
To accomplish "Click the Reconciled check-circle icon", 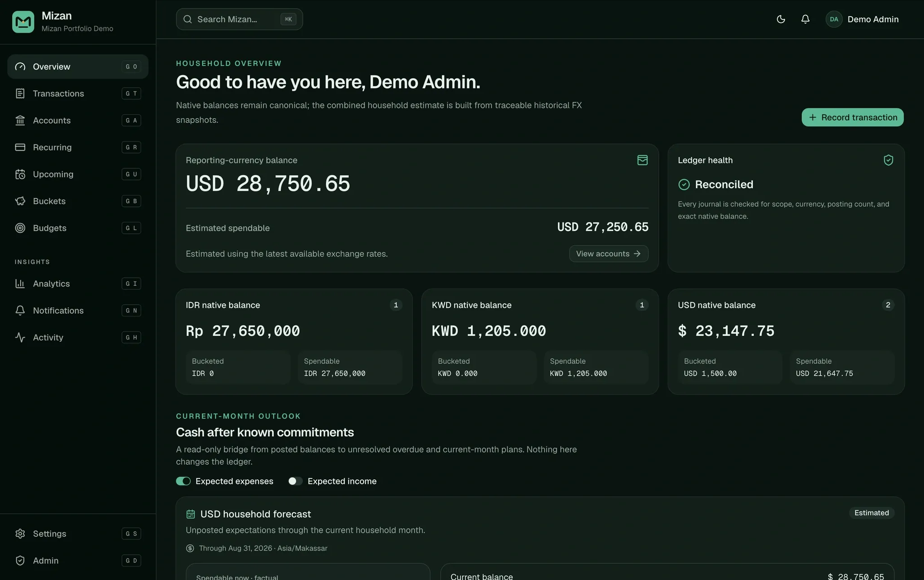I will (x=684, y=185).
